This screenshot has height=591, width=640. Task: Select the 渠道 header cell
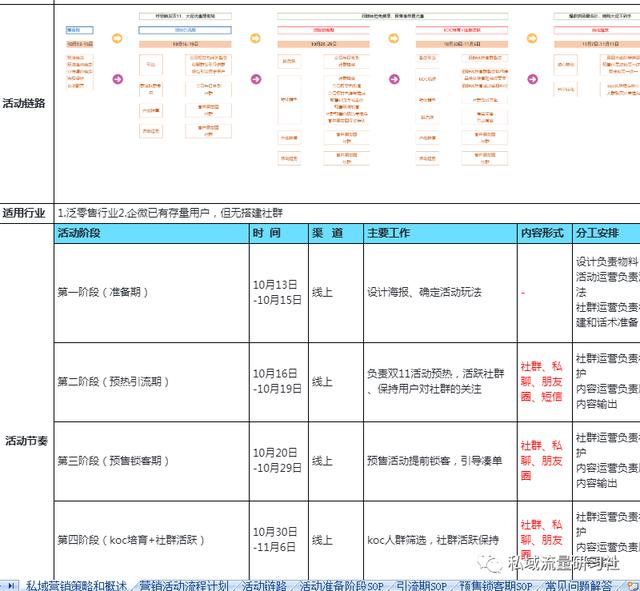tap(336, 233)
